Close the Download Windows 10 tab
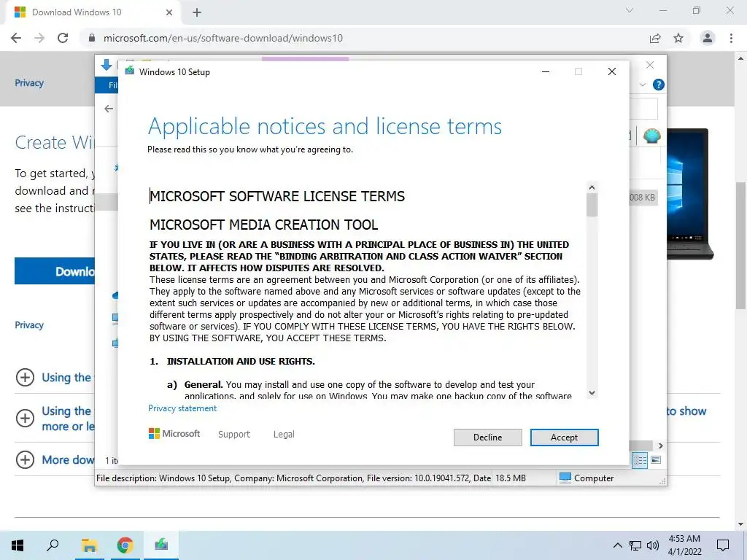 [x=169, y=12]
